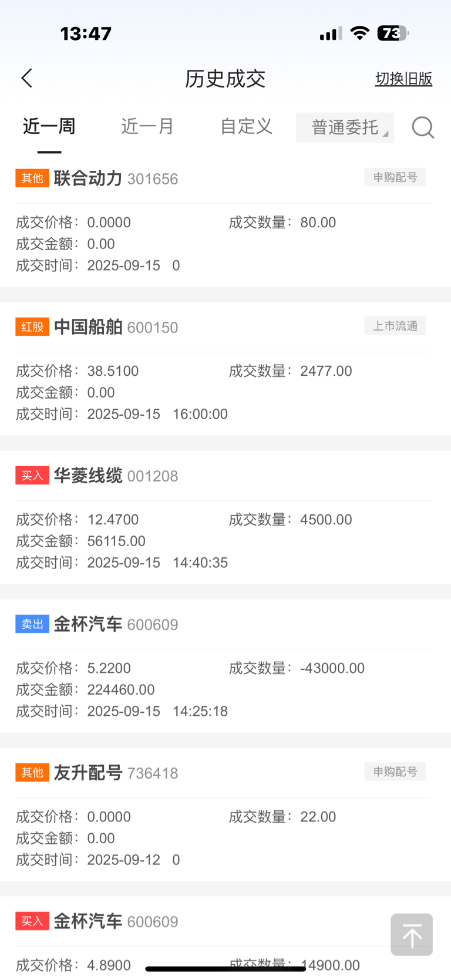Open the 金杯汽车 sell record row

coord(225,666)
